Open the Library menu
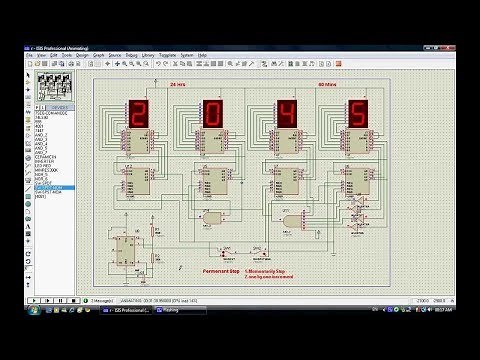480x360 pixels. pyautogui.click(x=148, y=55)
